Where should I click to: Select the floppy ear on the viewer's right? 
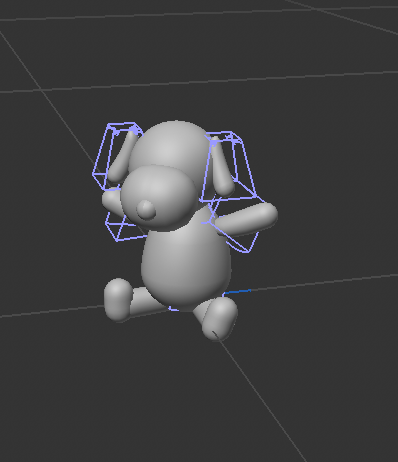(x=222, y=167)
